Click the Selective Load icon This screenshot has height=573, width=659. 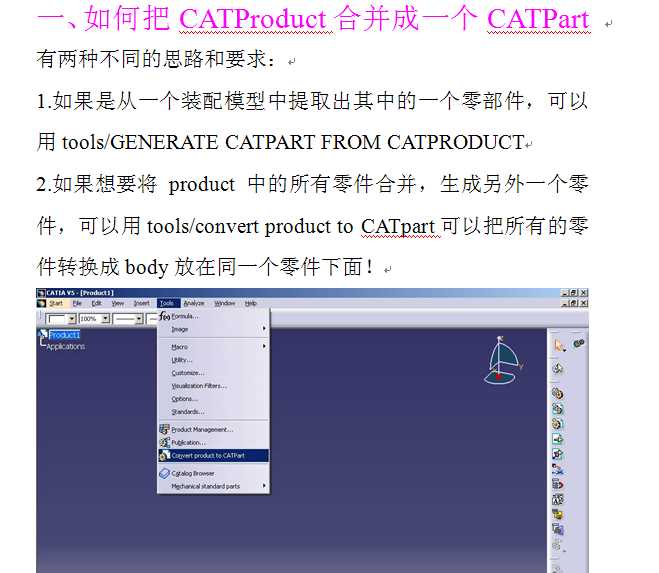click(558, 515)
